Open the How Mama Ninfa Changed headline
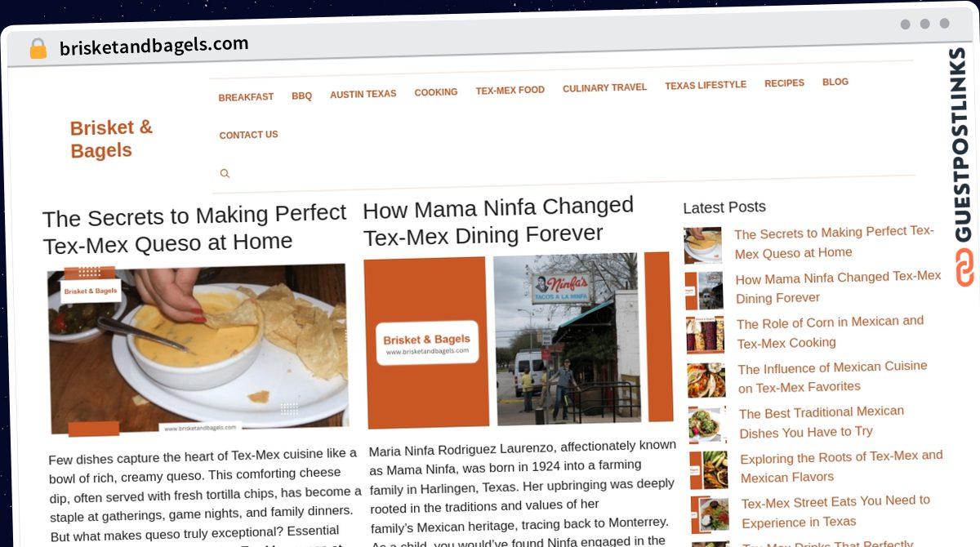 (498, 220)
